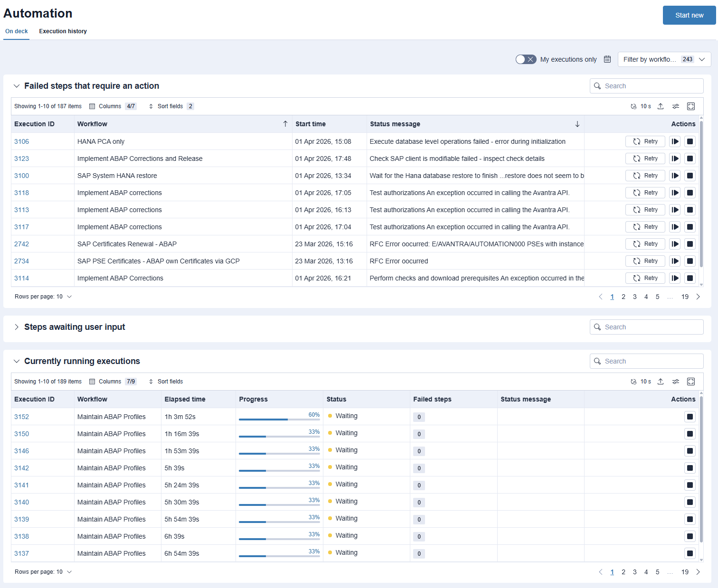Open the calendar date filter icon
The width and height of the screenshot is (718, 588).
(x=607, y=59)
